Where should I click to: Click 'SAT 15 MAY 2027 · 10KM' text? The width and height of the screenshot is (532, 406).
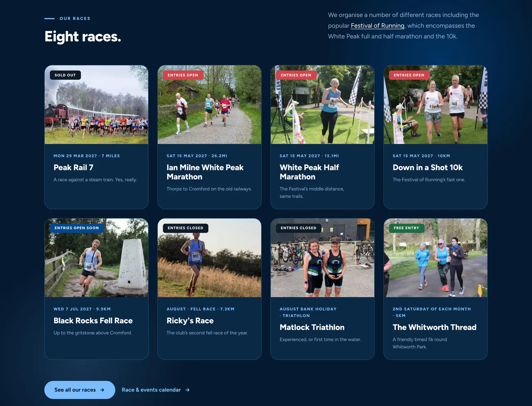pos(421,156)
